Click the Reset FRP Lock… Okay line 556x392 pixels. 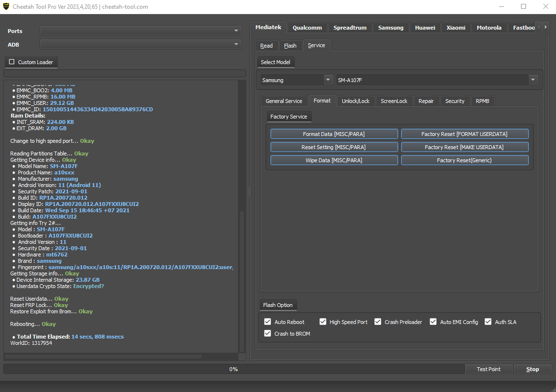pos(39,305)
